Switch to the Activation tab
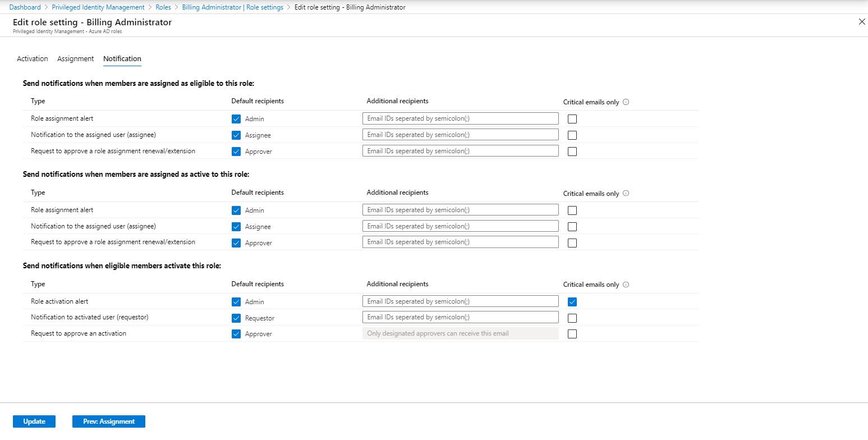868x440 pixels. (33, 59)
